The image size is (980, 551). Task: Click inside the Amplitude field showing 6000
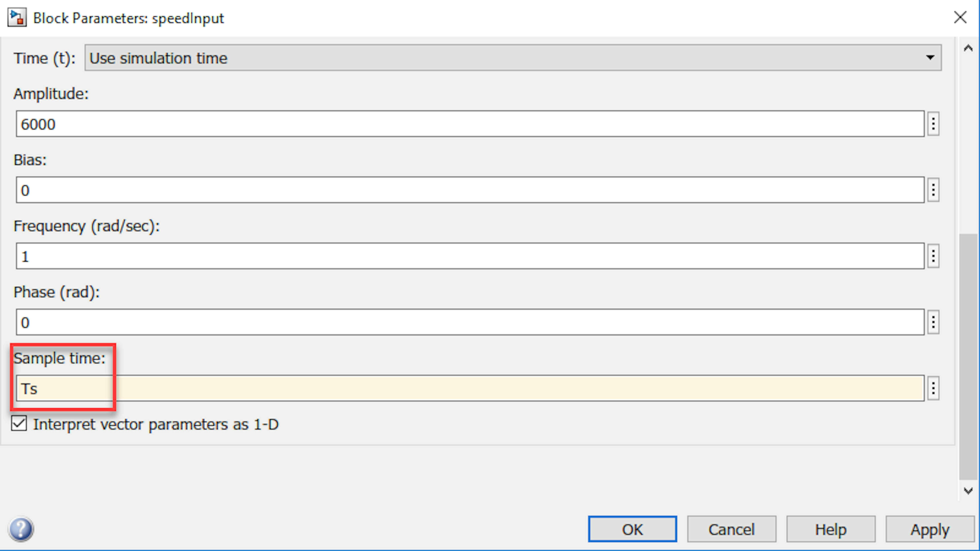[x=470, y=124]
